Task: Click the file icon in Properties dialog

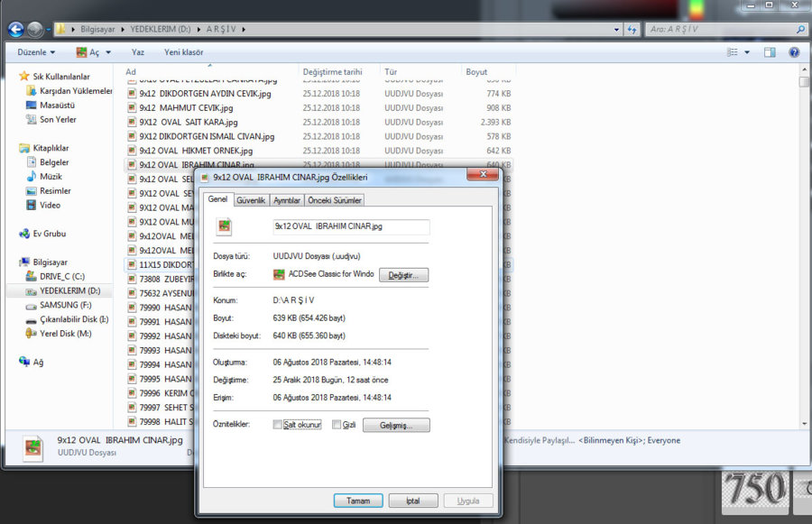Action: (x=224, y=226)
